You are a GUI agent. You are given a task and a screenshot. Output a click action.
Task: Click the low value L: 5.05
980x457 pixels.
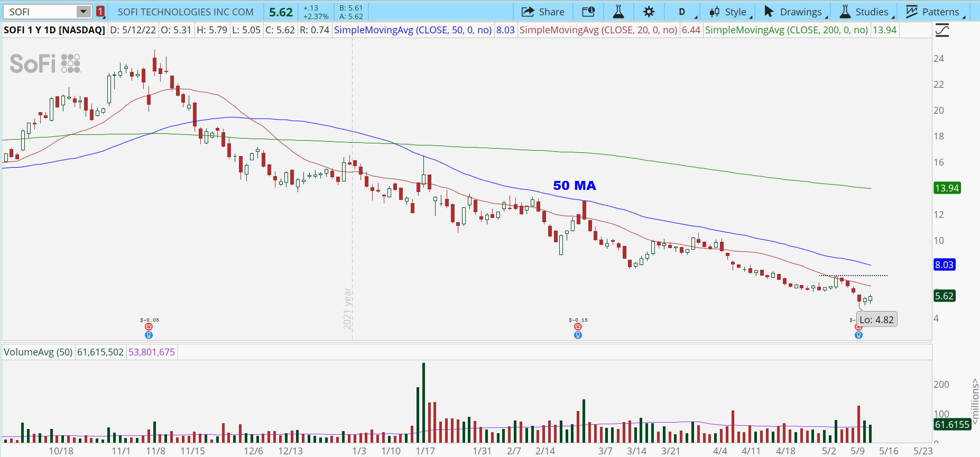tap(246, 30)
